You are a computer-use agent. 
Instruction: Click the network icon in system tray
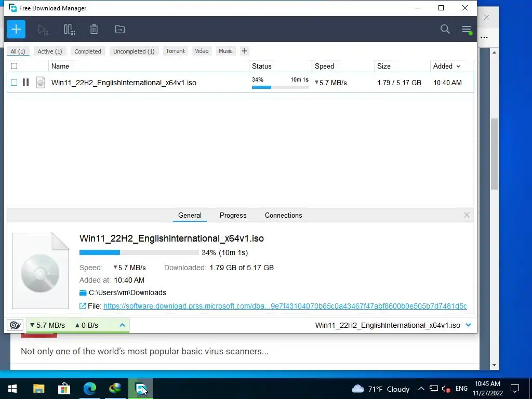tap(434, 389)
